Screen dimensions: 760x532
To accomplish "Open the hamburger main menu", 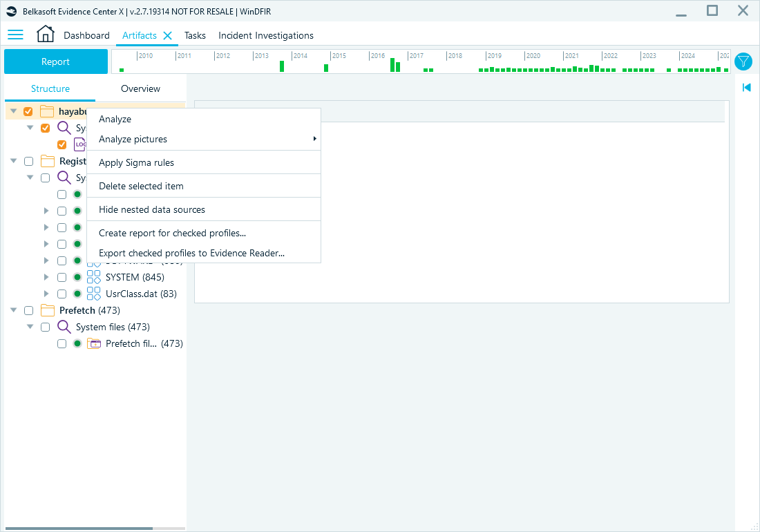I will [x=15, y=35].
